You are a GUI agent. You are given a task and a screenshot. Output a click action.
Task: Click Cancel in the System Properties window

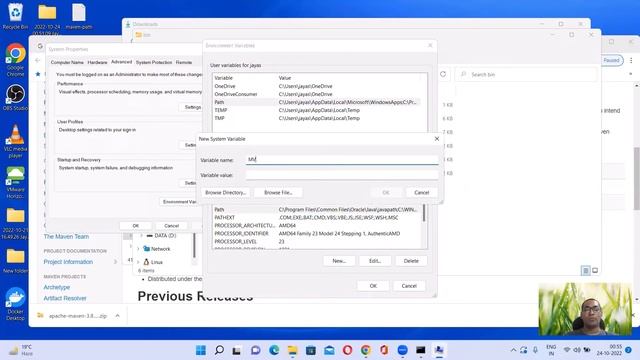point(171,226)
